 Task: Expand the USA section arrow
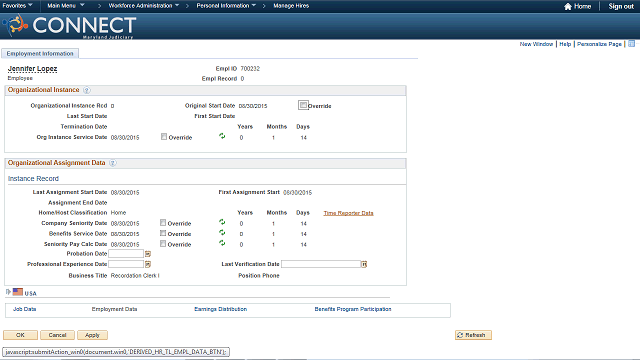[x=8, y=292]
